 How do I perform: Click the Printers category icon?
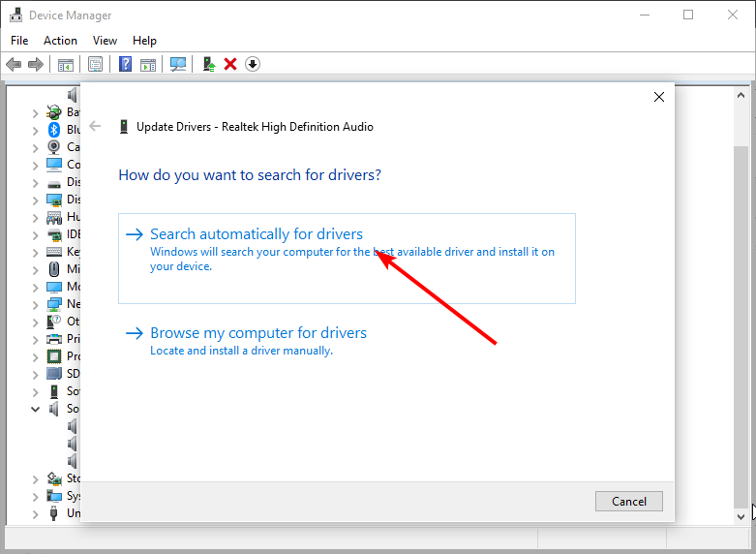point(54,339)
